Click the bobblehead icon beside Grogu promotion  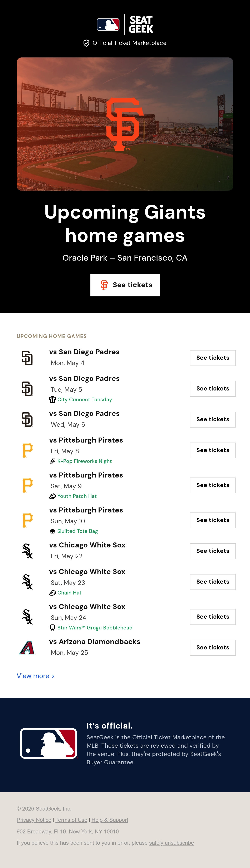(53, 628)
